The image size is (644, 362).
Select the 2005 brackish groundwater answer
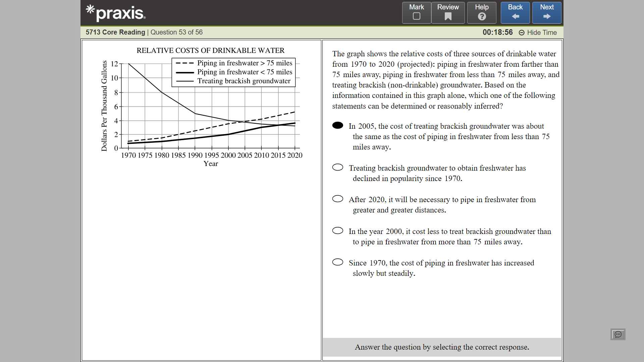[x=338, y=125]
